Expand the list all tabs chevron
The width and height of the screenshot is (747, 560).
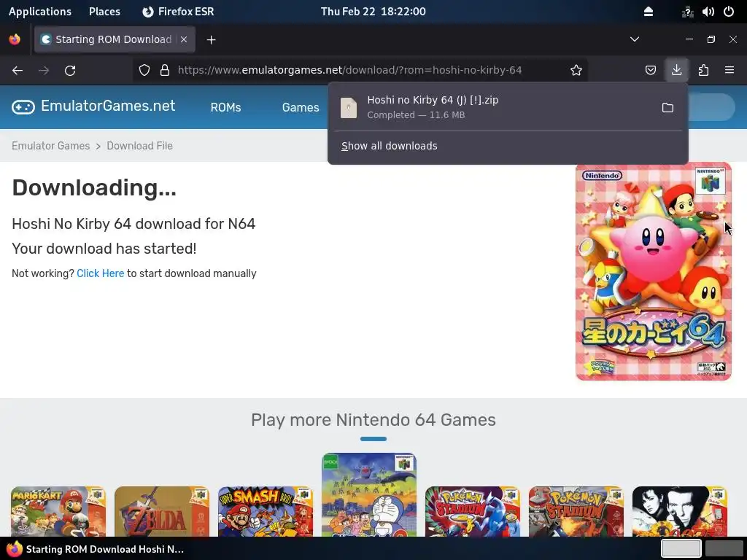tap(635, 39)
